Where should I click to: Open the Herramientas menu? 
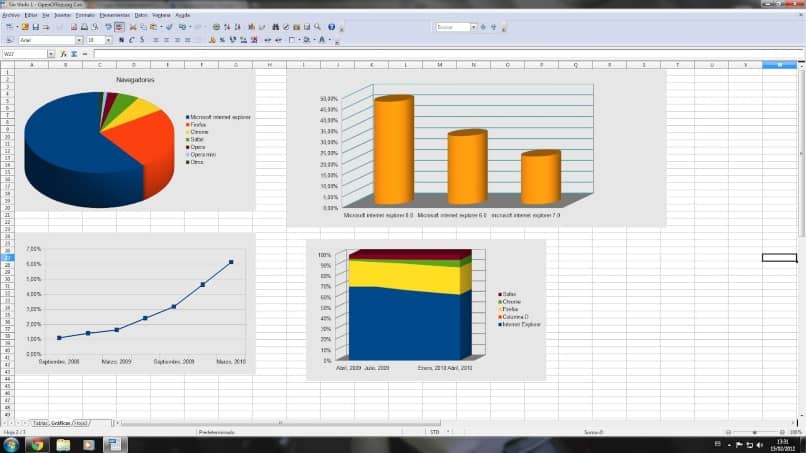[115, 15]
